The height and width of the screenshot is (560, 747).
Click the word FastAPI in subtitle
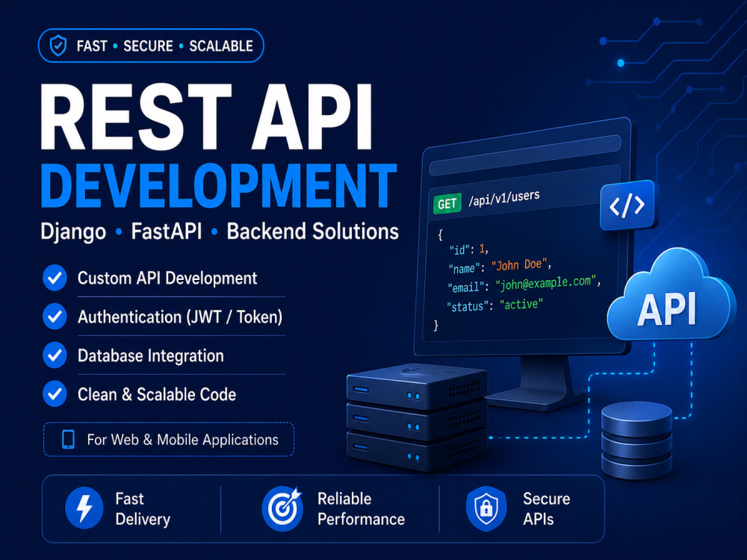pyautogui.click(x=167, y=231)
